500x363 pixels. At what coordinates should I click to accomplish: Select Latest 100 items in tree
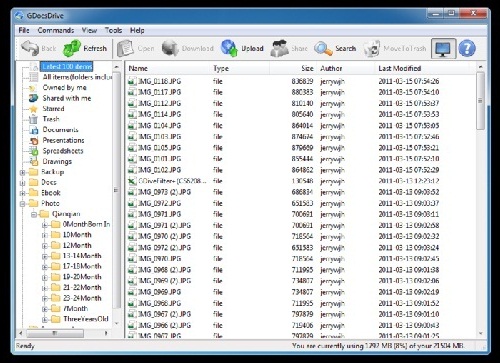pyautogui.click(x=67, y=66)
